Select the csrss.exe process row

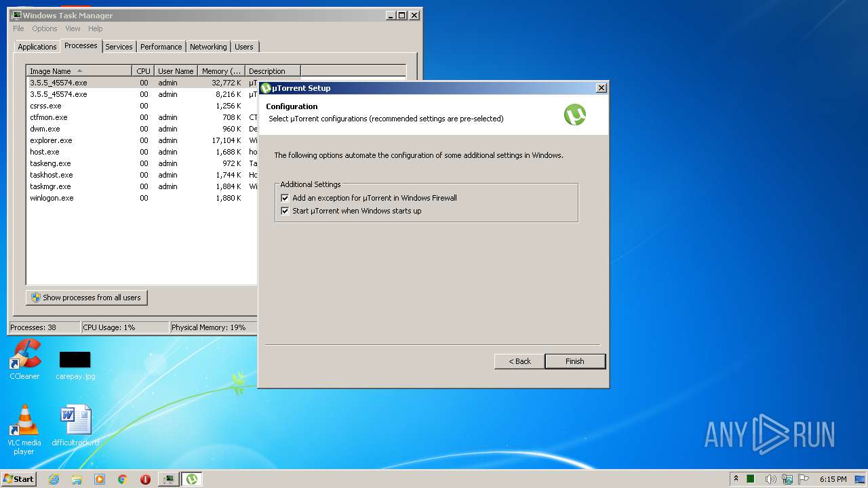142,106
